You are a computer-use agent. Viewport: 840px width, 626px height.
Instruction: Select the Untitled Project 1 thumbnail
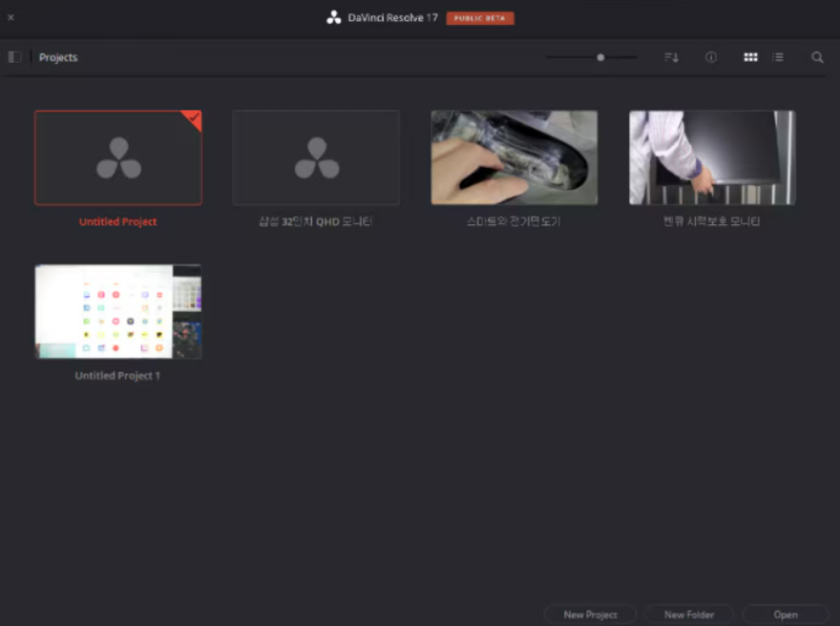click(x=118, y=312)
